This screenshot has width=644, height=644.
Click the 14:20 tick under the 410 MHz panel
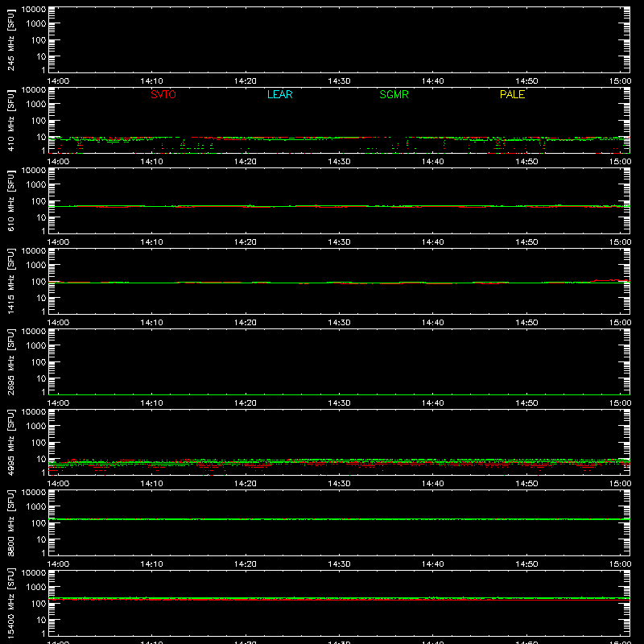pyautogui.click(x=246, y=162)
